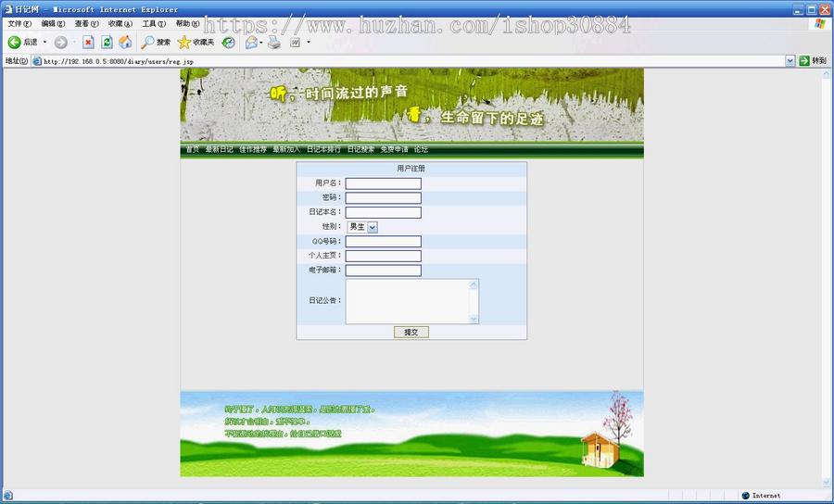Click the 日记公告 text area
This screenshot has width=834, height=504.
(411, 301)
